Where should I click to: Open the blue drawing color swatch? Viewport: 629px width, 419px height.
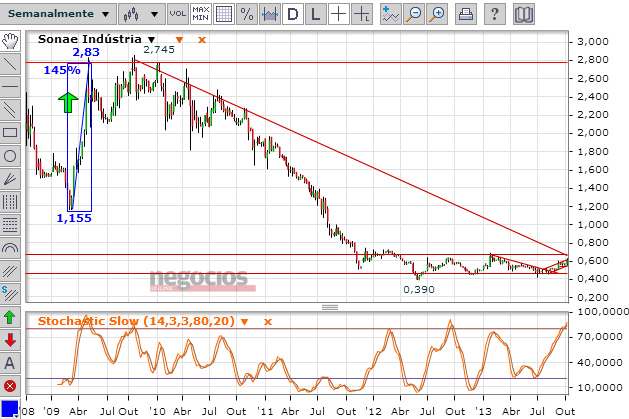click(x=10, y=409)
